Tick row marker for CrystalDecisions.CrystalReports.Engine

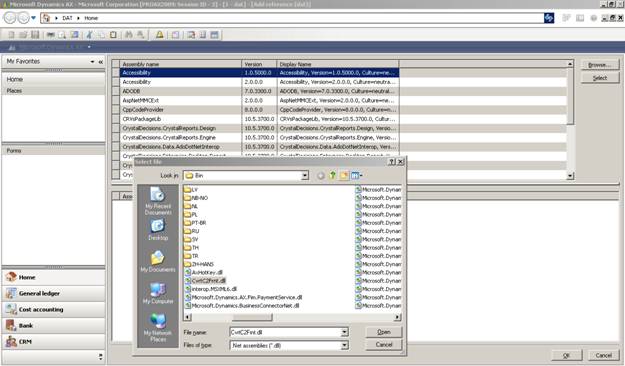[x=116, y=138]
